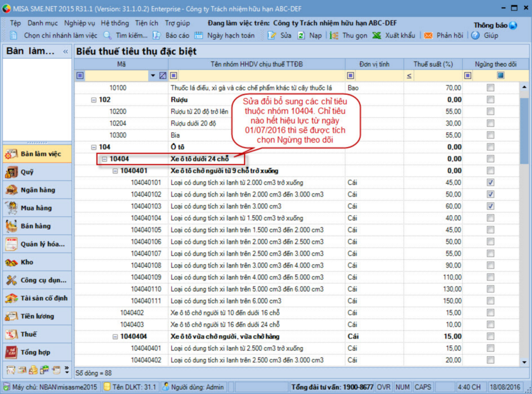The height and width of the screenshot is (394, 532).
Task: Open the Công cụ dụng cụ module icon
Action: 11,280
